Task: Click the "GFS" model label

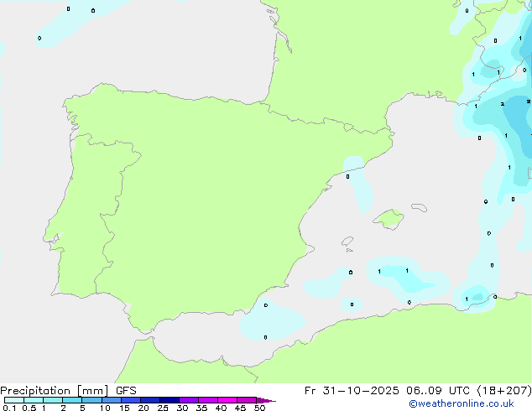Action: [126, 391]
